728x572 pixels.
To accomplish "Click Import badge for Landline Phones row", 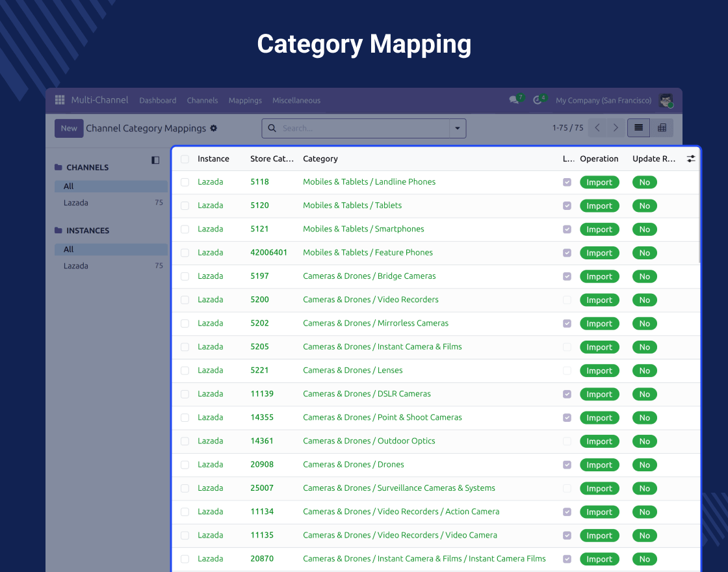I will pos(599,183).
